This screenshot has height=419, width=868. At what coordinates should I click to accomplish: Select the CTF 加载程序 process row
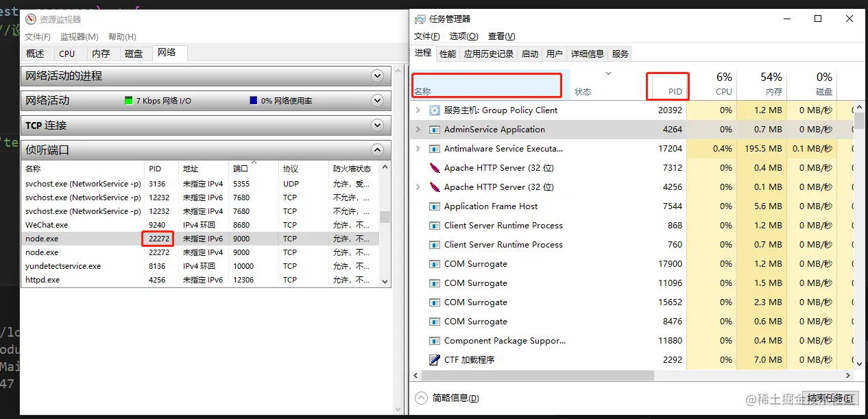632,359
